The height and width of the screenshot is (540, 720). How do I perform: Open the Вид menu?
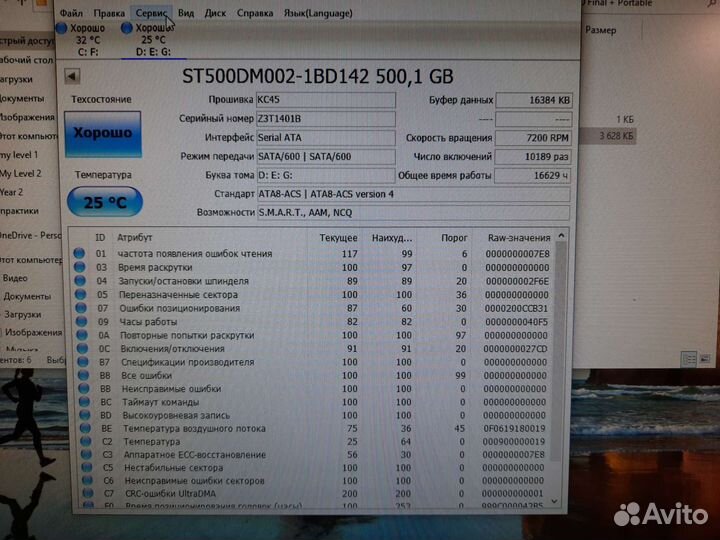186,13
